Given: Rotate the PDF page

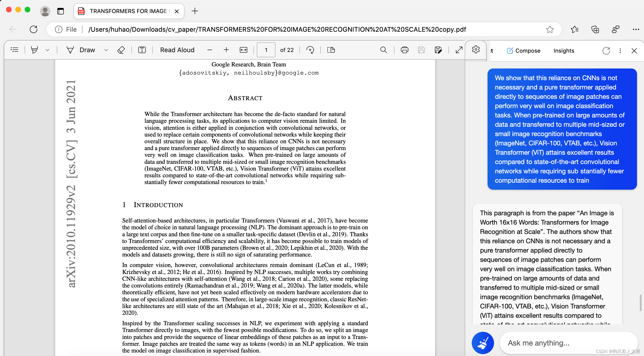Looking at the screenshot, I should click(310, 50).
